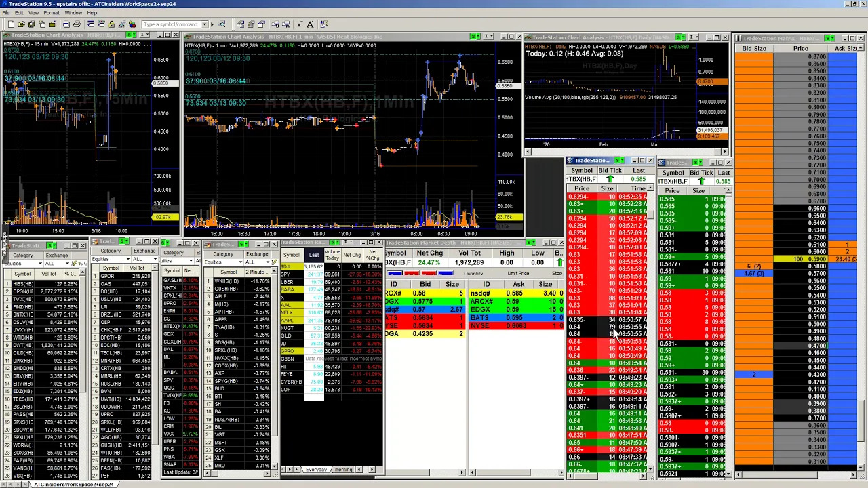The image size is (868, 488).
Task: Click the last icon in the main toolbar
Action: point(323,24)
